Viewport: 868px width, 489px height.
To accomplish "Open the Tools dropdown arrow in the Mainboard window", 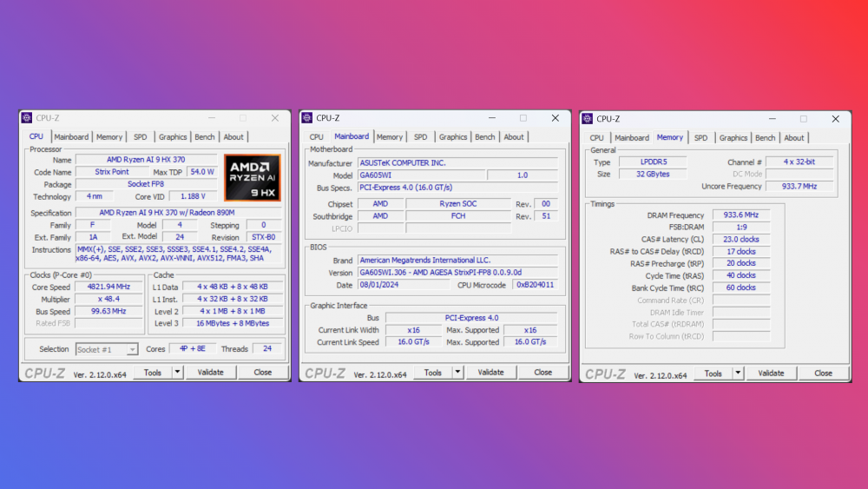I will [x=457, y=373].
